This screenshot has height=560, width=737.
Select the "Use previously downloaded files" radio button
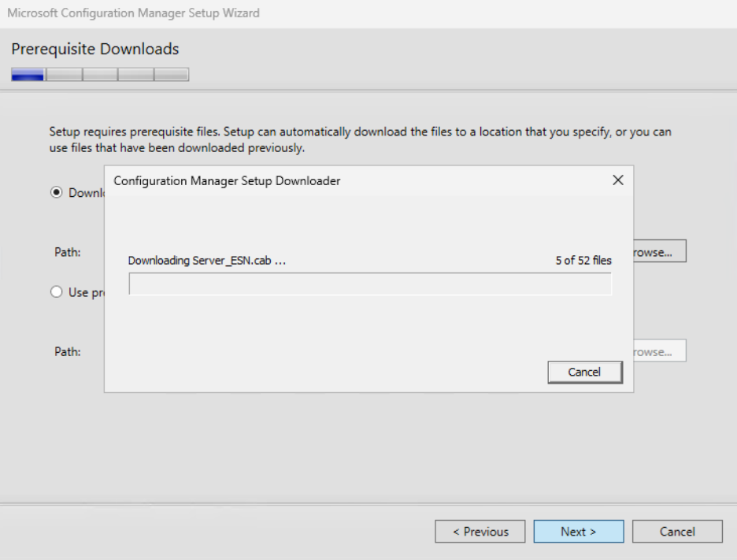pos(56,291)
